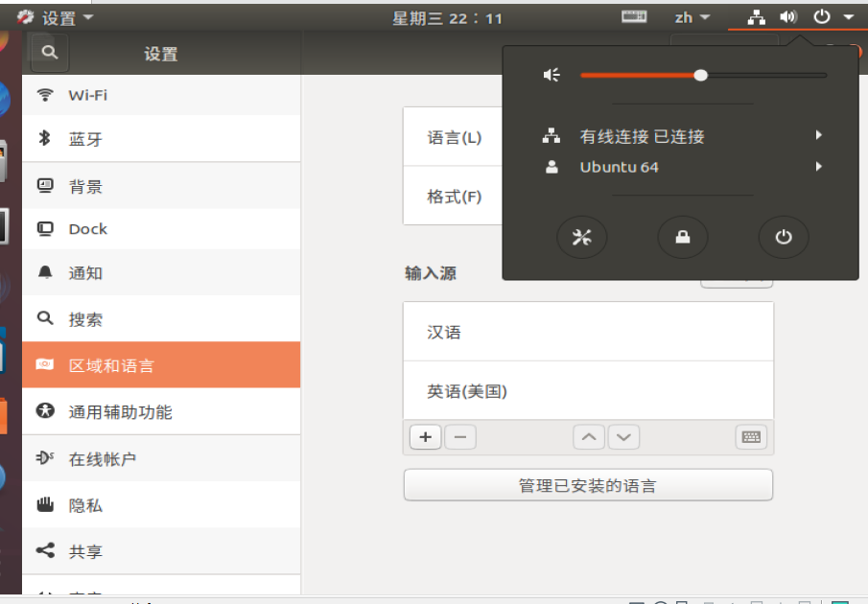Go to 在线帐户 online accounts

coord(161,458)
